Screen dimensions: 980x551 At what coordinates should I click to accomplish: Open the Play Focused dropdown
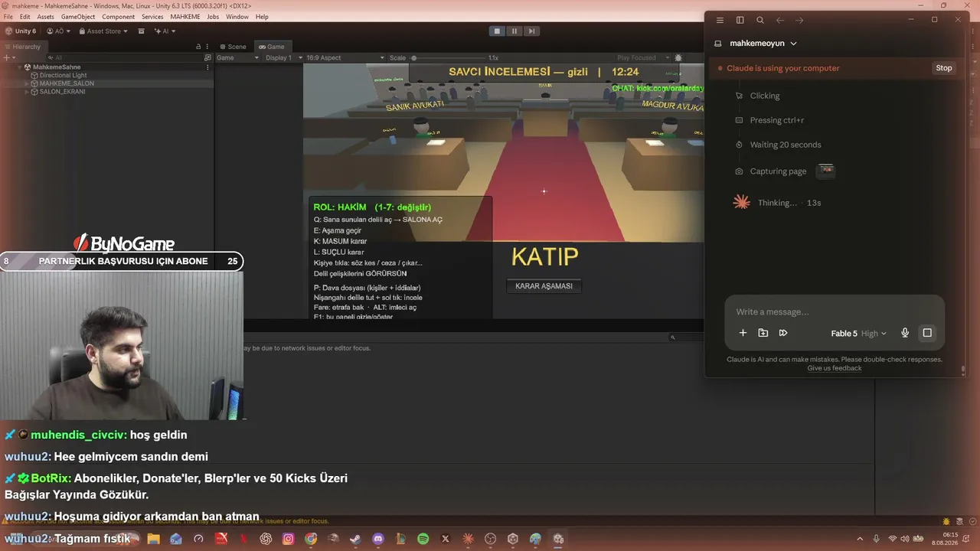click(x=642, y=57)
